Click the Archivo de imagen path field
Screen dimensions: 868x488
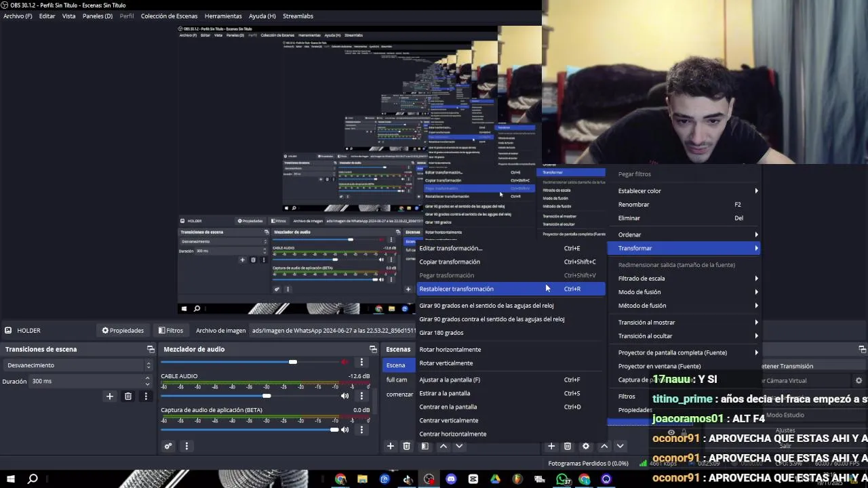point(334,331)
